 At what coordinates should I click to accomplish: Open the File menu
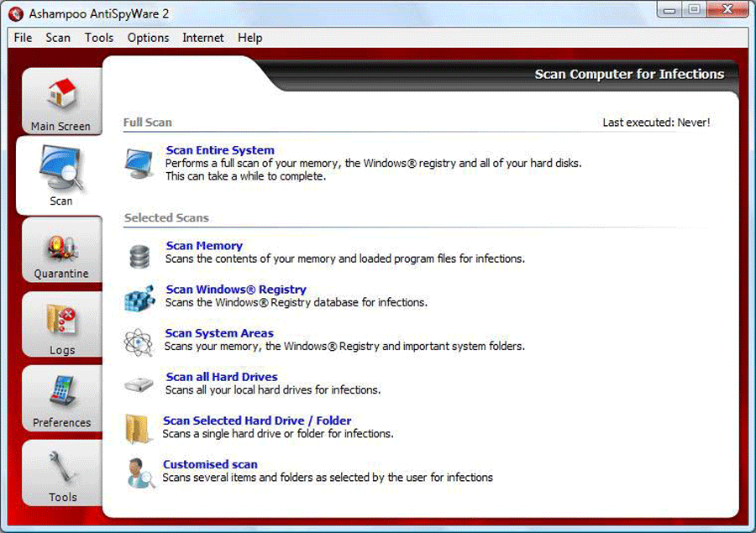coord(23,38)
